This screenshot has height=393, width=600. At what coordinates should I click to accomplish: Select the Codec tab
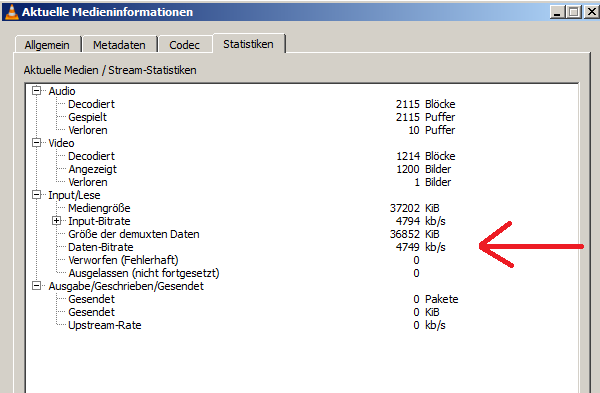pos(185,45)
